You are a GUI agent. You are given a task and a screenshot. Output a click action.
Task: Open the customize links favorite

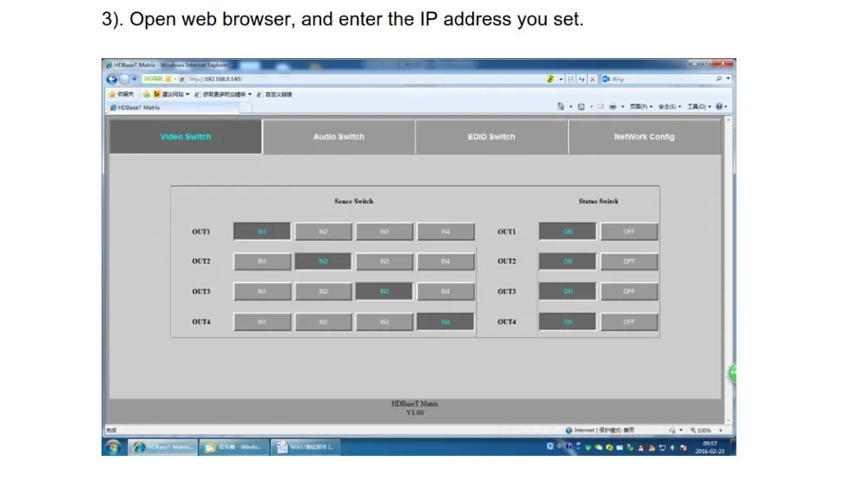pos(274,94)
